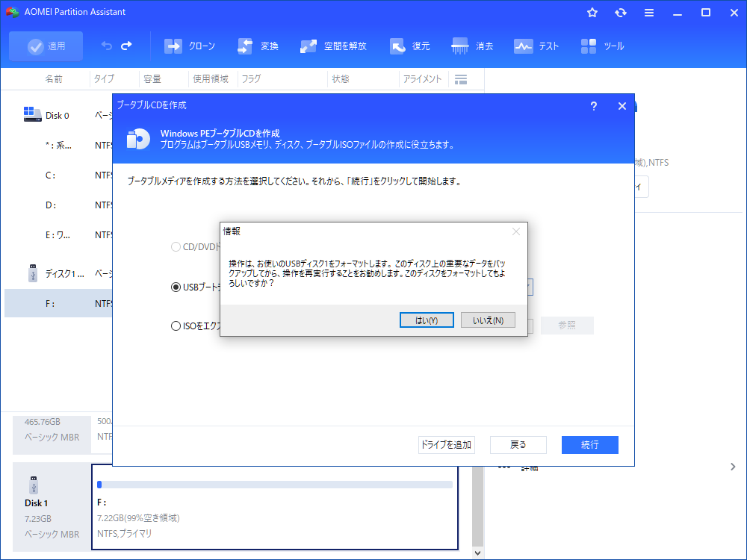
Task: Open the 空間を解放 (Free up space) tool
Action: click(x=333, y=46)
